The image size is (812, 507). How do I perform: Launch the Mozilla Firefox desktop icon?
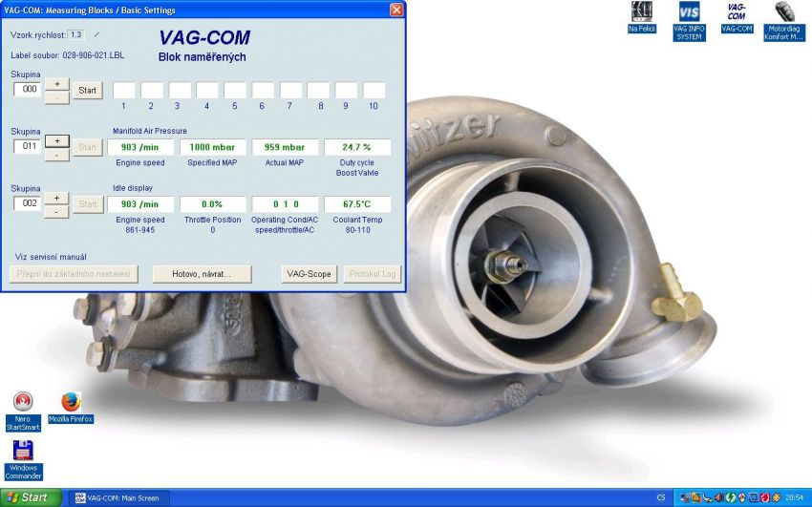(71, 408)
